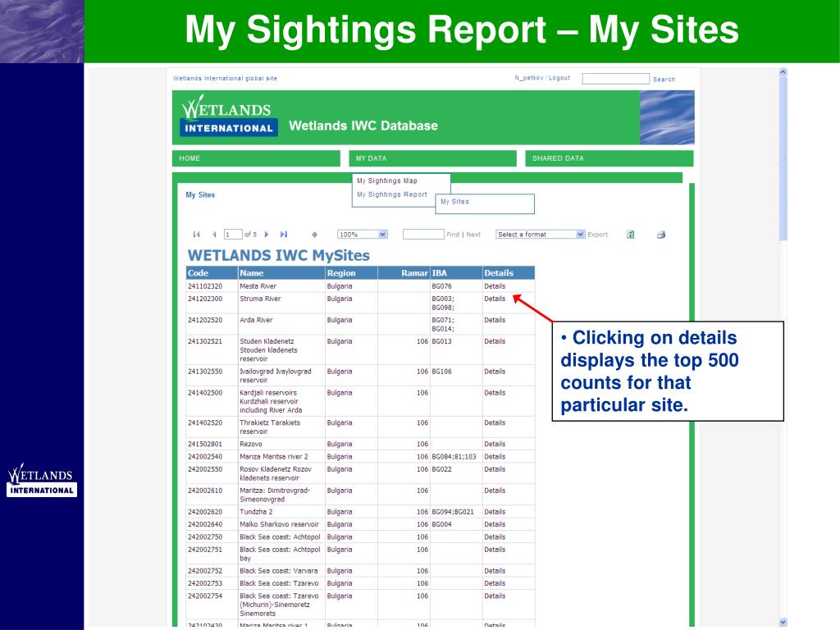840x630 pixels.
Task: Click the page scrollbar up arrow
Action: pyautogui.click(x=783, y=72)
